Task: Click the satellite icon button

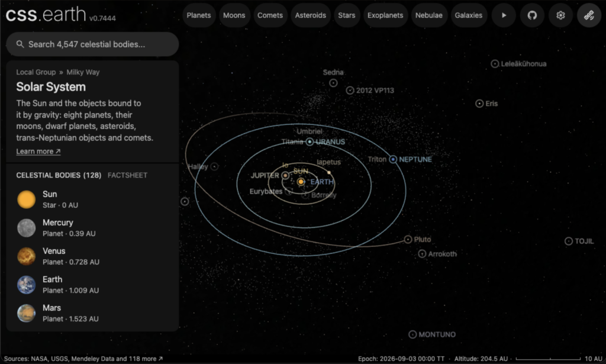Action: pos(589,15)
